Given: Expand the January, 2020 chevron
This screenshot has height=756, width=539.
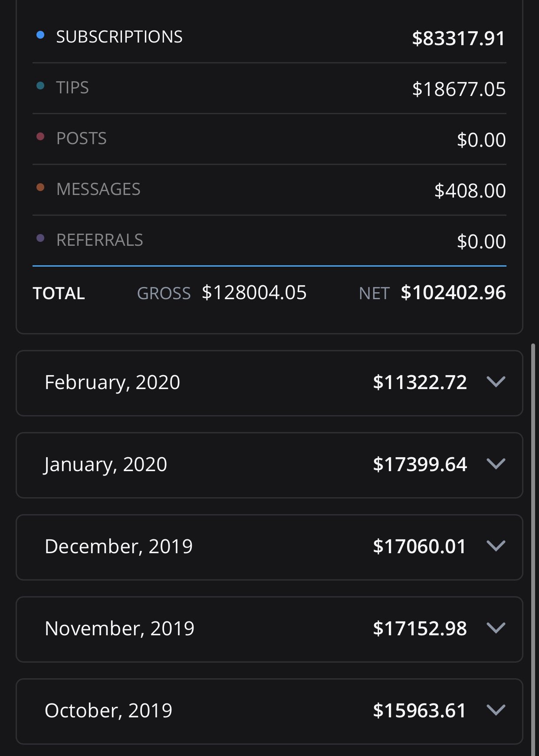Looking at the screenshot, I should point(496,464).
